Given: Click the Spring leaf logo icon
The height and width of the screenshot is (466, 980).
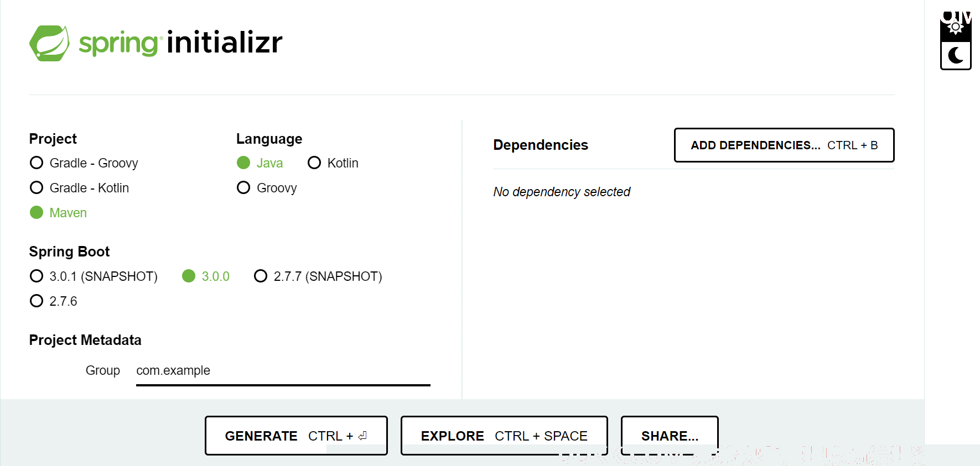Looking at the screenshot, I should click(49, 43).
